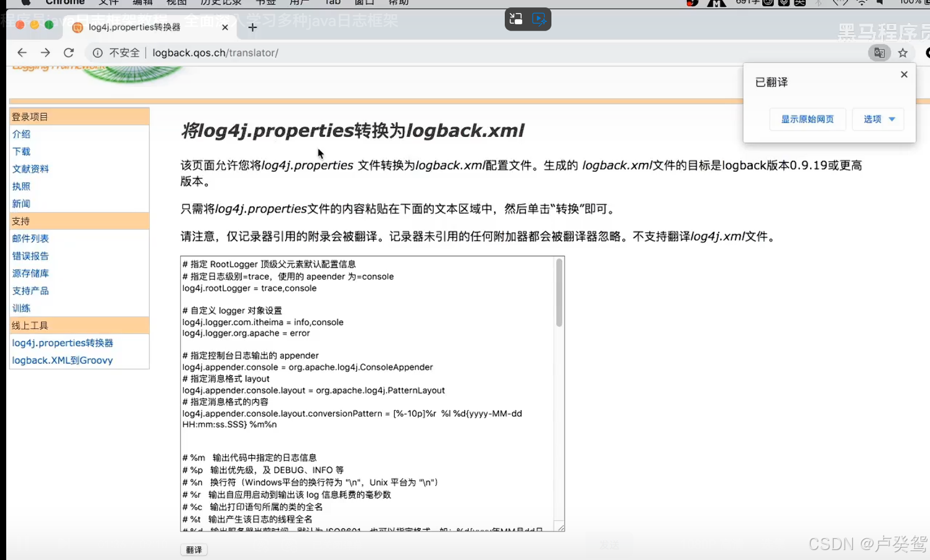This screenshot has width=930, height=560.
Task: Open the 错误报告 sidebar link
Action: (30, 256)
